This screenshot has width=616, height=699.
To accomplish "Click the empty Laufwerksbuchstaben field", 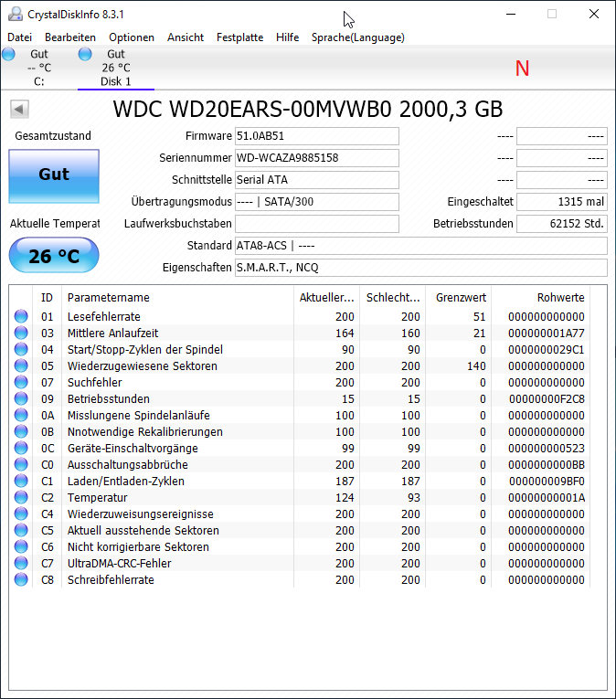I will [317, 224].
